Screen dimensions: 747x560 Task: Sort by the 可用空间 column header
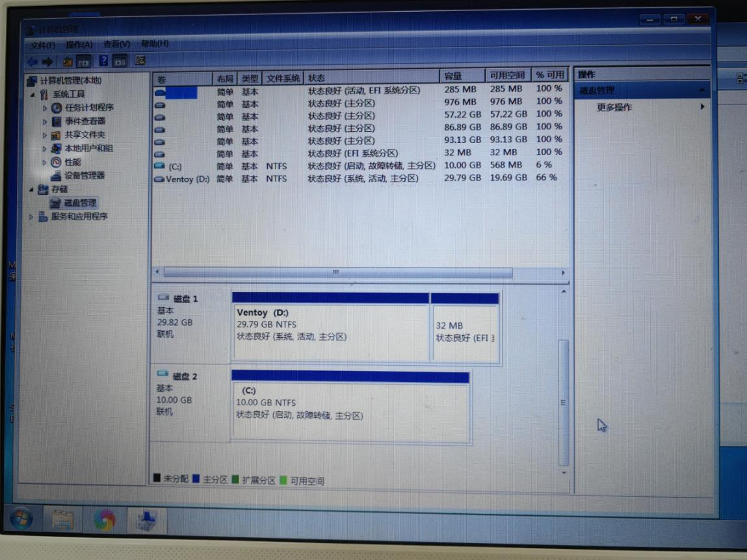508,75
